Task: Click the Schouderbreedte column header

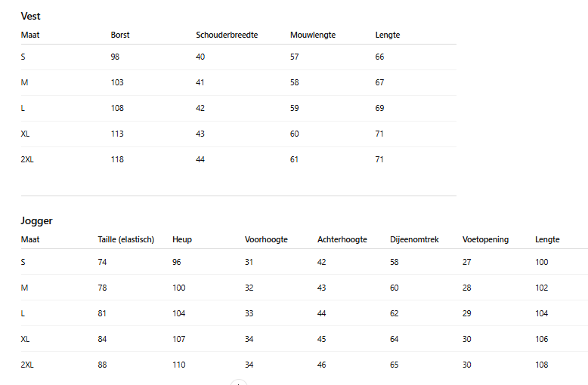Action: [227, 35]
